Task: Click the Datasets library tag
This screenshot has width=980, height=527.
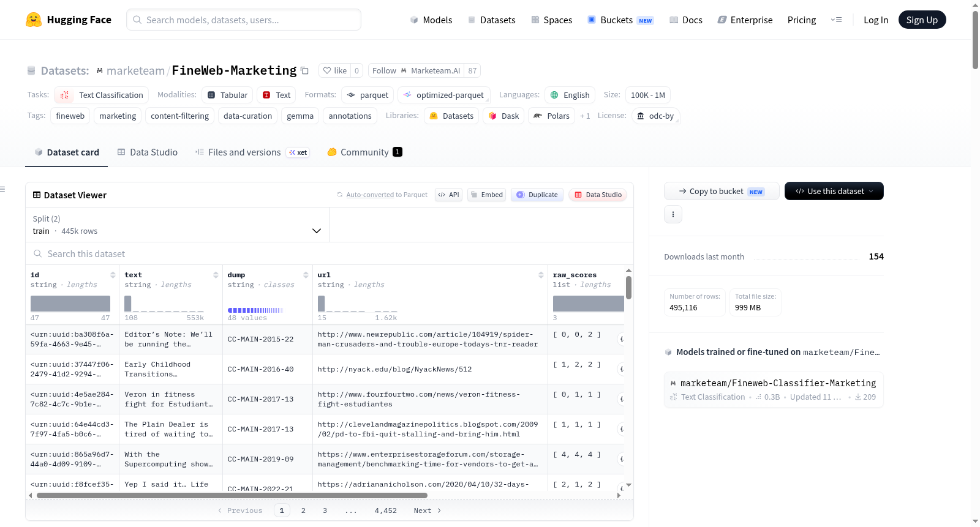Action: pos(451,116)
